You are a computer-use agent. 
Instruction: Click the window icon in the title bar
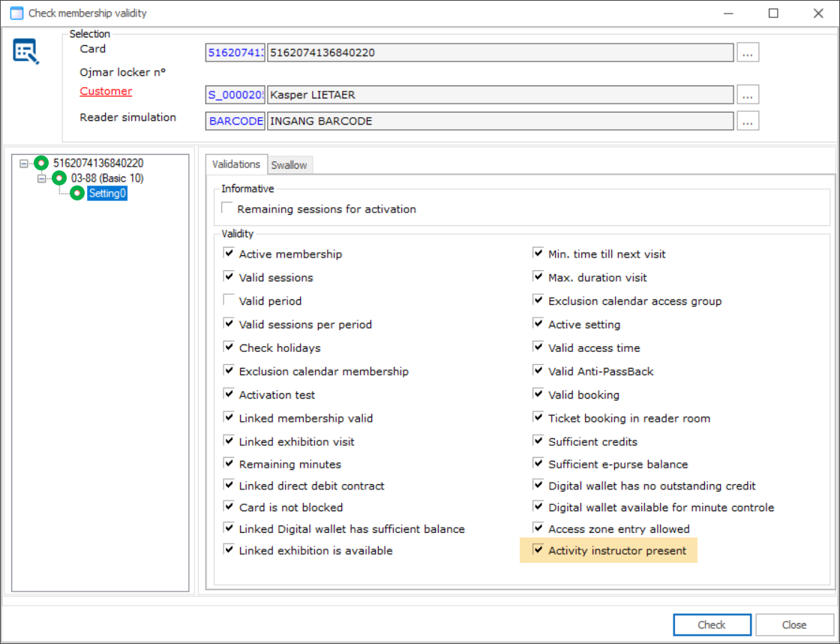pyautogui.click(x=16, y=13)
